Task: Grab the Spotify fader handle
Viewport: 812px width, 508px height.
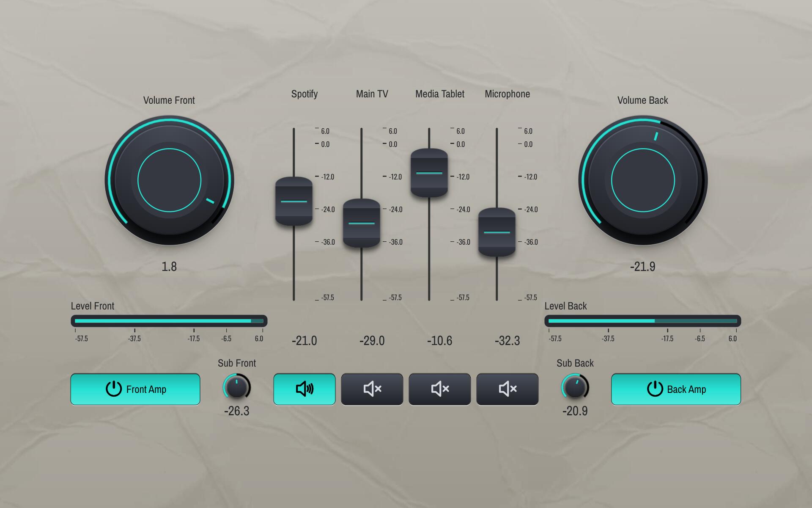Action: click(294, 202)
